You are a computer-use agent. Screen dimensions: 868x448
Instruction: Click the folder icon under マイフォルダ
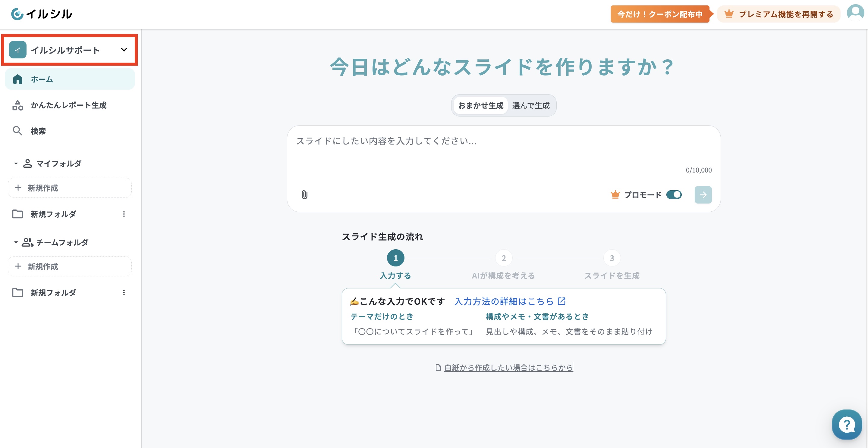click(x=17, y=214)
